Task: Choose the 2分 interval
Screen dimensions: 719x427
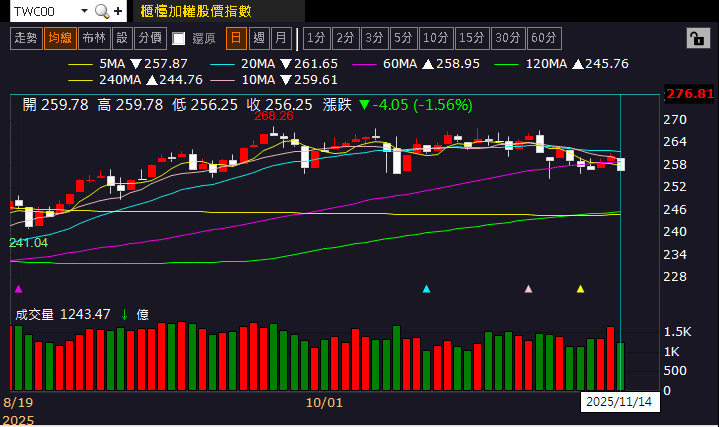Action: point(346,38)
